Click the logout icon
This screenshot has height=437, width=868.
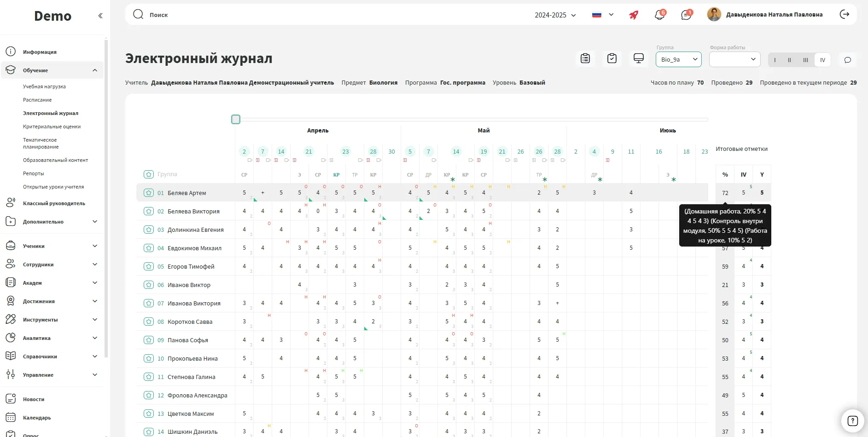point(845,15)
